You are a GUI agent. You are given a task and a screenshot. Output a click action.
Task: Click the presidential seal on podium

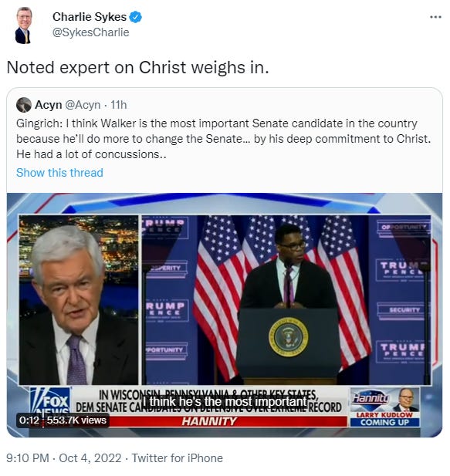(x=288, y=337)
